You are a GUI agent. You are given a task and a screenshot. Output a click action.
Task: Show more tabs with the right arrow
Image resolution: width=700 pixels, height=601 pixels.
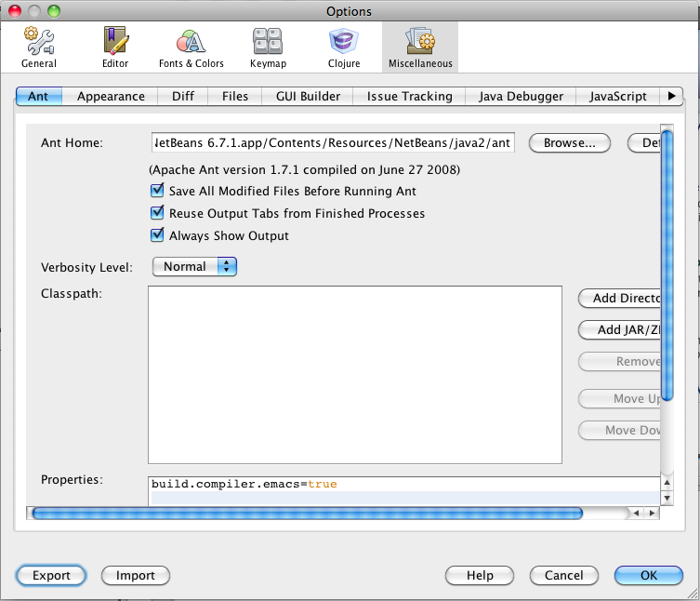671,96
